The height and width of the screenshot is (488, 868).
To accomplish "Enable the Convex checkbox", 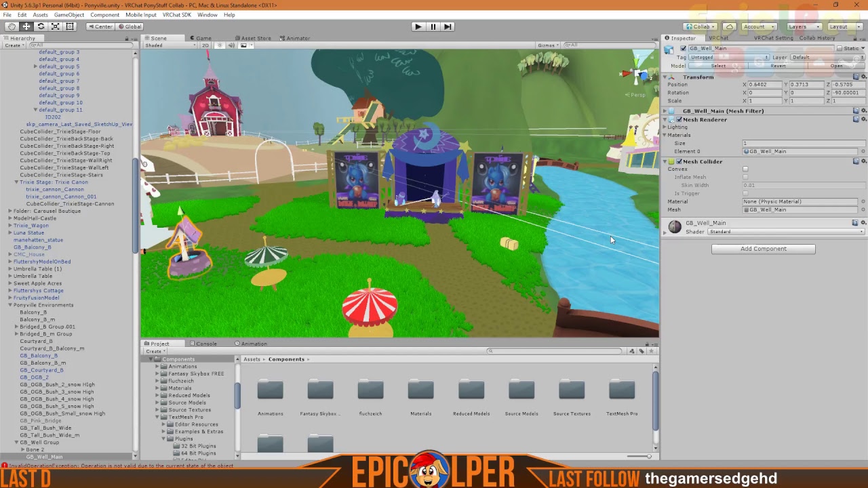I will coord(745,169).
